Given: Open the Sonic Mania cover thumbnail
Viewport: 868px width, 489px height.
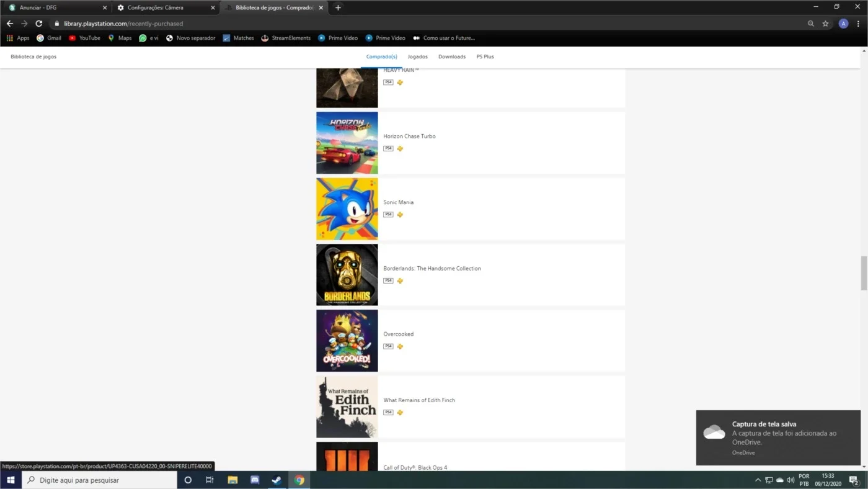Looking at the screenshot, I should point(347,209).
